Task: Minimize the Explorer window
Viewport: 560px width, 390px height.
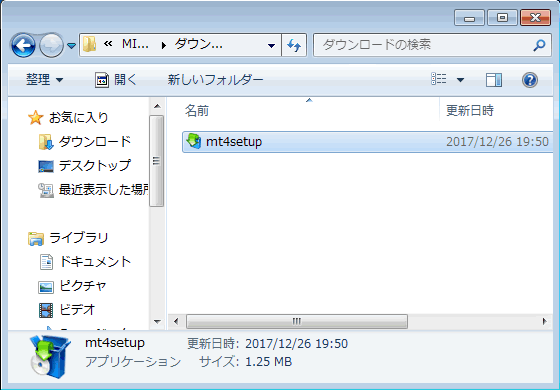Action: [x=469, y=18]
